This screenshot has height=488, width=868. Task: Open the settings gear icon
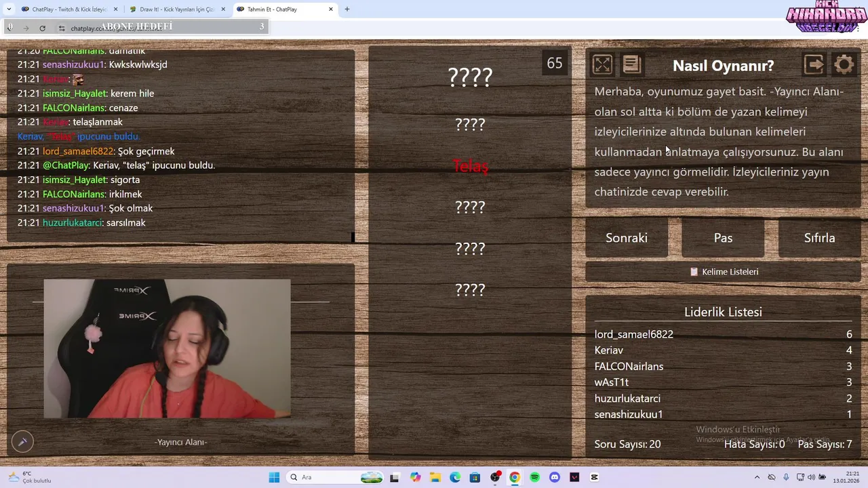tap(844, 64)
